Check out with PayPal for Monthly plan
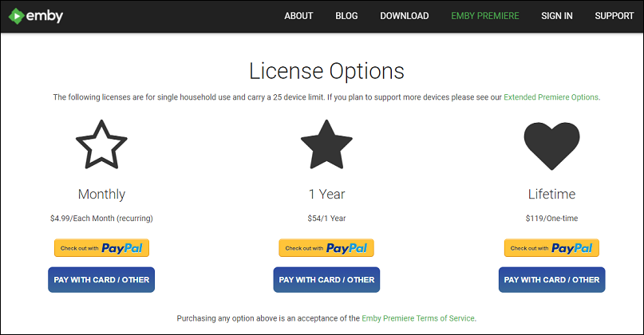Viewport: 644px width, 335px height. [101, 248]
